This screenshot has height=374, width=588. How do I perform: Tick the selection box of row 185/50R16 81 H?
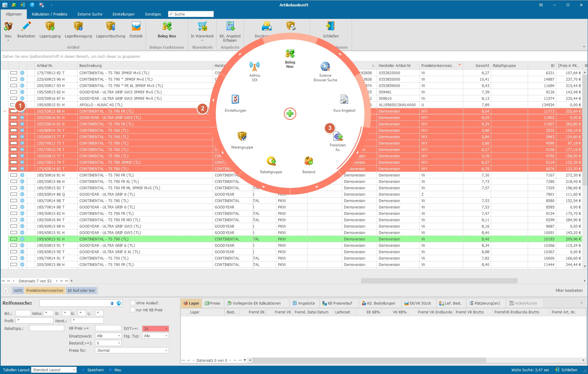click(x=14, y=175)
